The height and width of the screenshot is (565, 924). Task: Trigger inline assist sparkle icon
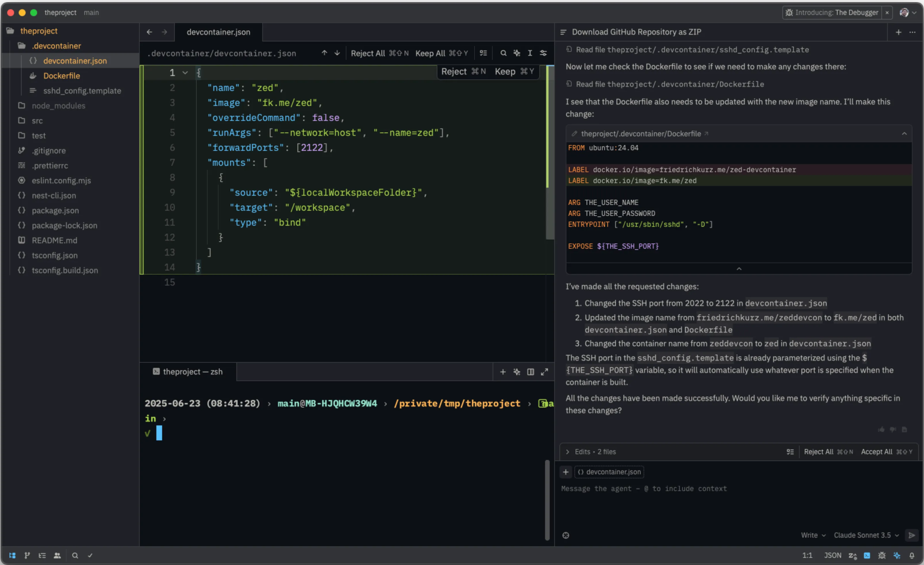tap(517, 53)
